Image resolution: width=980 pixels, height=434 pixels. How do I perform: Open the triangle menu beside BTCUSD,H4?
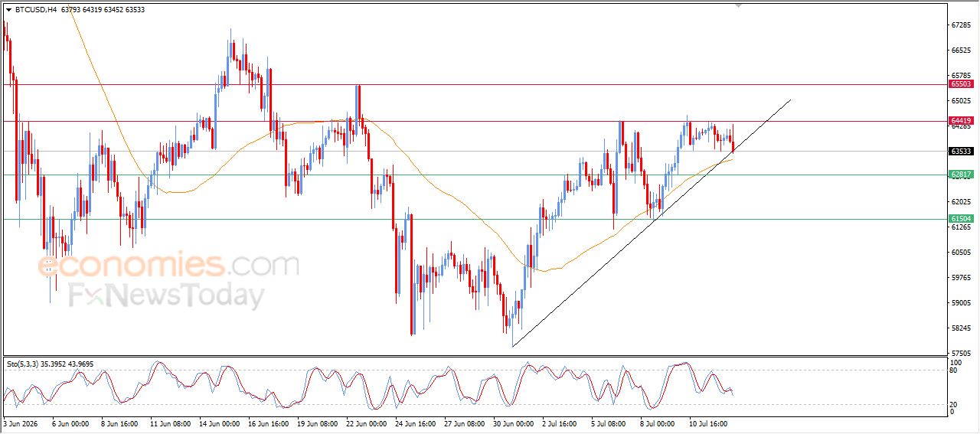point(8,10)
